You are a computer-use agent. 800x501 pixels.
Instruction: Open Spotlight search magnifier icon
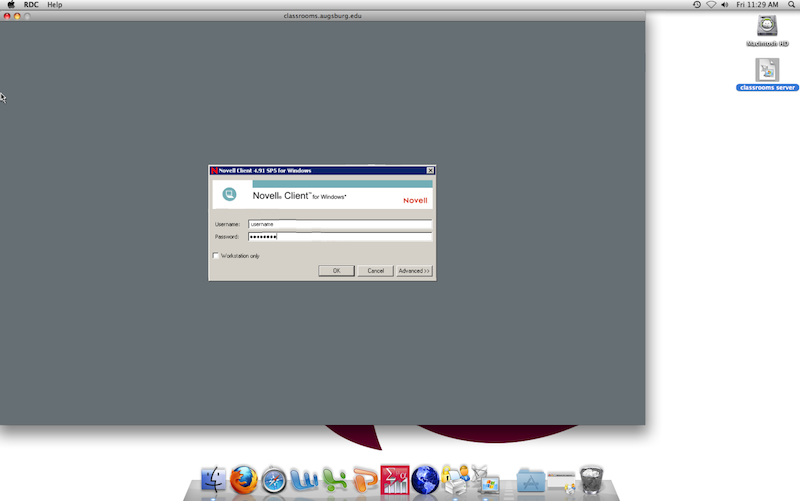(x=789, y=5)
